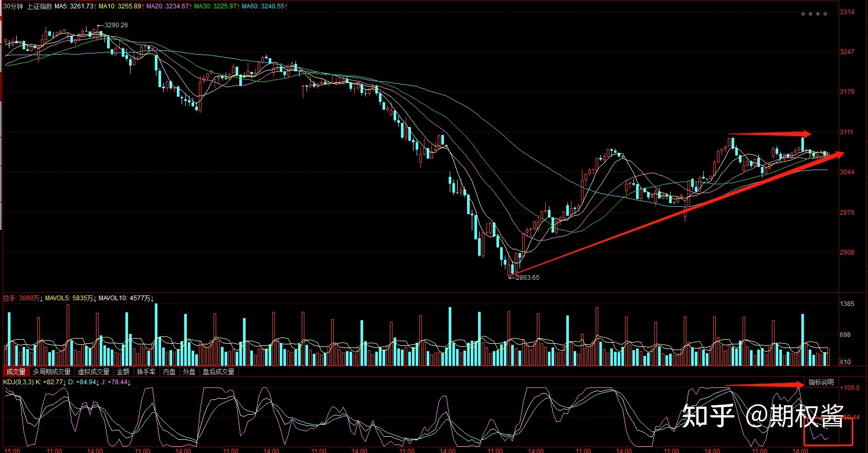Image resolution: width=868 pixels, height=453 pixels.
Task: Open the 内盘 tab
Action: coord(169,372)
